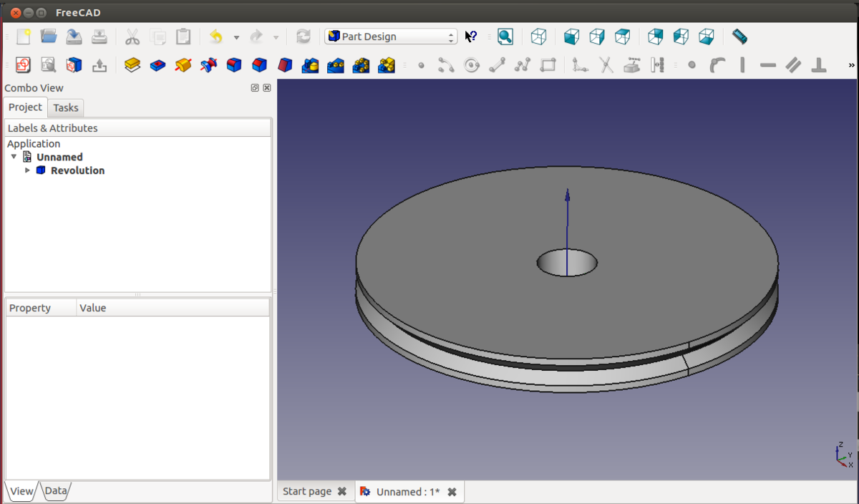The width and height of the screenshot is (859, 504).
Task: Expand the Revolution tree item
Action: click(28, 170)
